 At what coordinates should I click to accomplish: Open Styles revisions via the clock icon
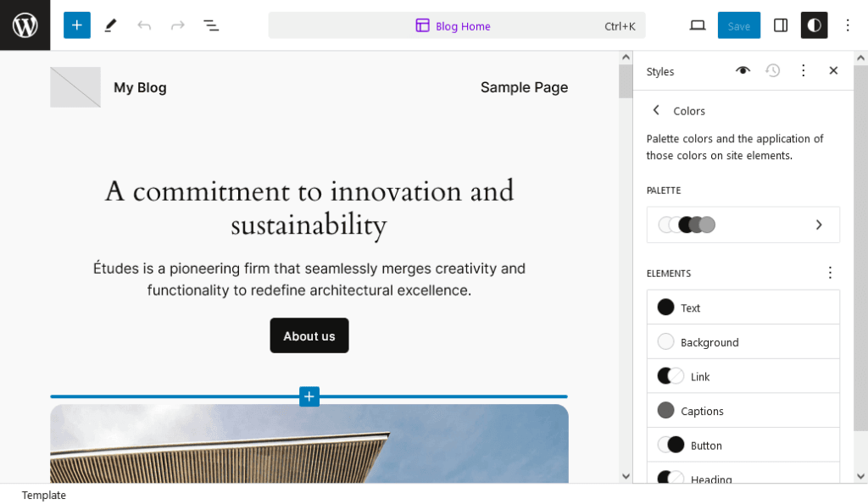pos(772,71)
